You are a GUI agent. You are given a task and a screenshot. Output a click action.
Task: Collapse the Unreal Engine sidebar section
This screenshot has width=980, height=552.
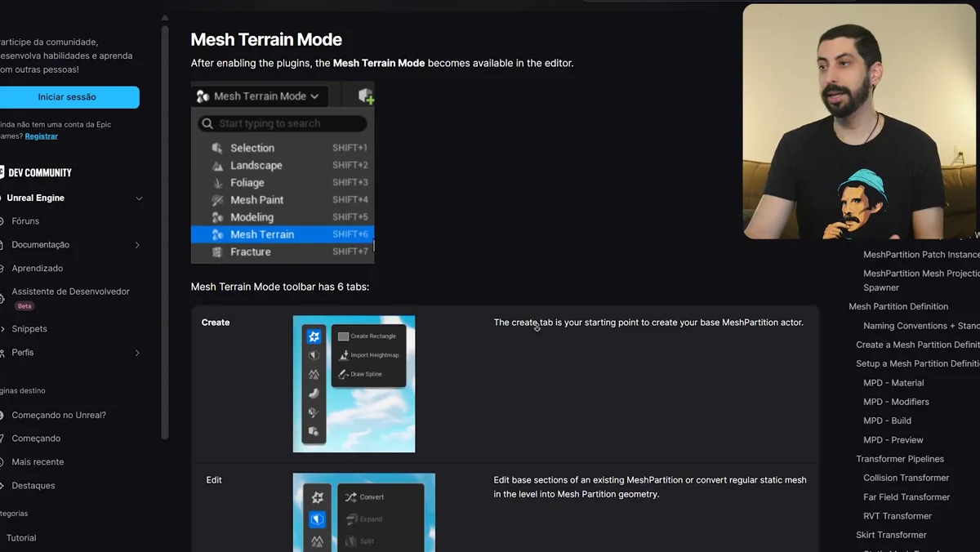tap(139, 198)
